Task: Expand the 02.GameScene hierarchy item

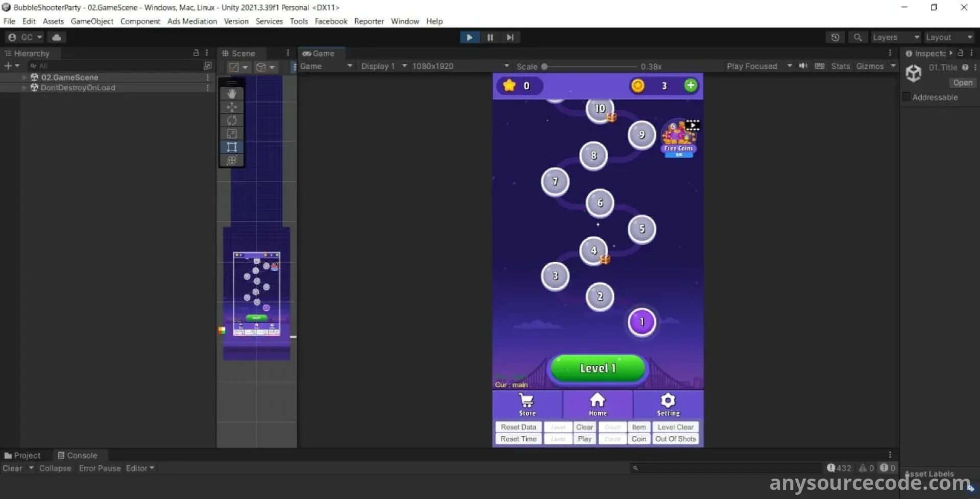Action: (24, 78)
